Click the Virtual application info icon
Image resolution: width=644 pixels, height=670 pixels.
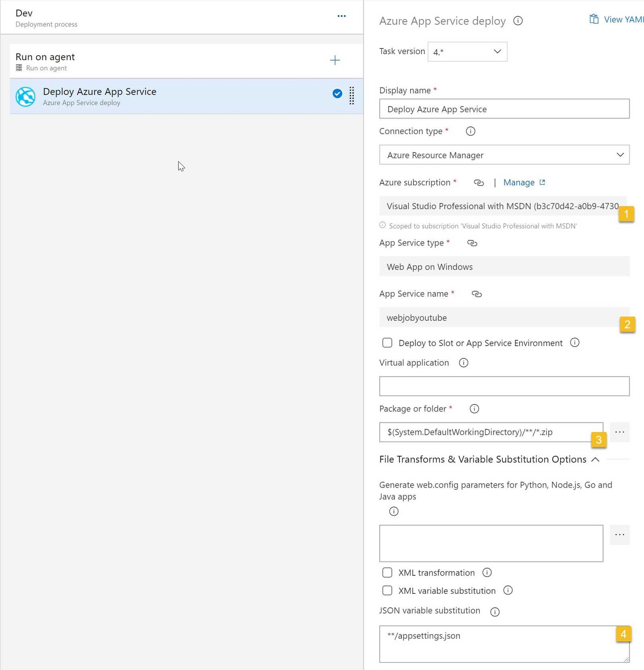464,363
